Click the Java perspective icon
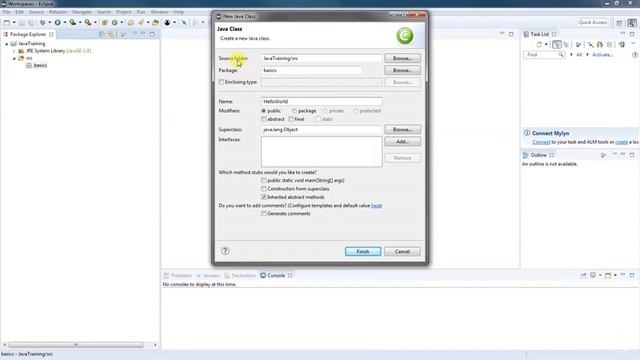 [632, 22]
